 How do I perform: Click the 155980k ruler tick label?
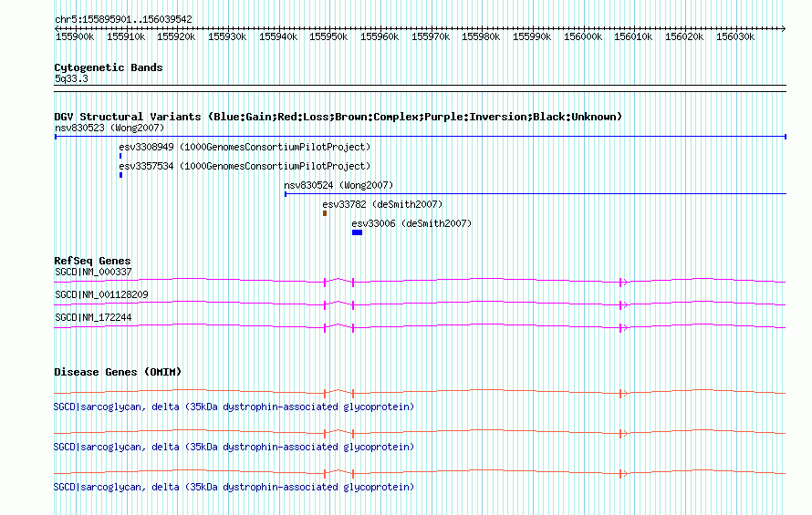[x=481, y=36]
